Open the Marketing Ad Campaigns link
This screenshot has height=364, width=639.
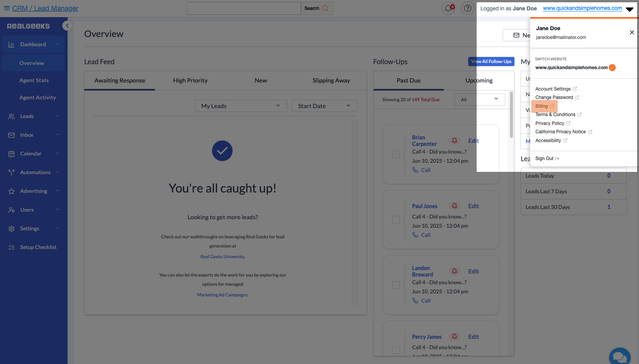coord(223,295)
